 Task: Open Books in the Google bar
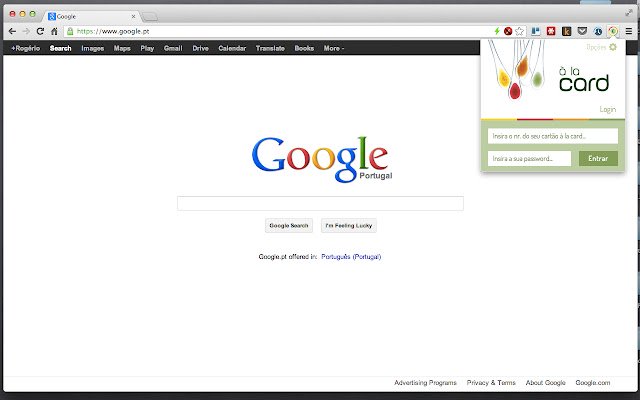coord(304,48)
